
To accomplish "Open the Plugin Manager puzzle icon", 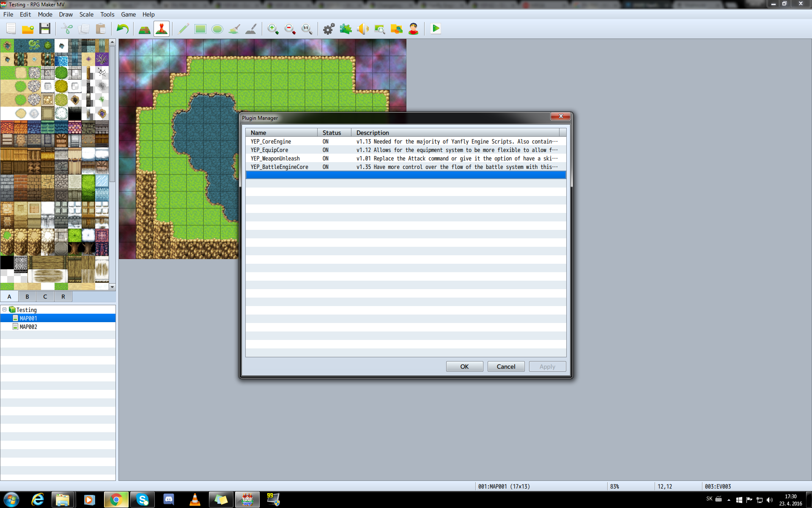I will 346,29.
